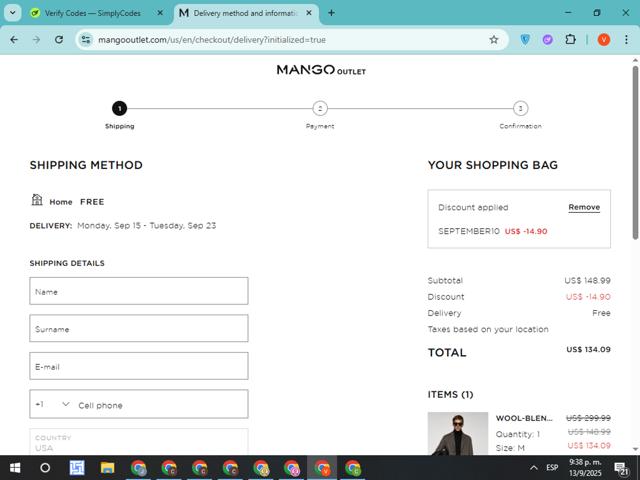Click step 1 Shipping circle

(x=120, y=109)
